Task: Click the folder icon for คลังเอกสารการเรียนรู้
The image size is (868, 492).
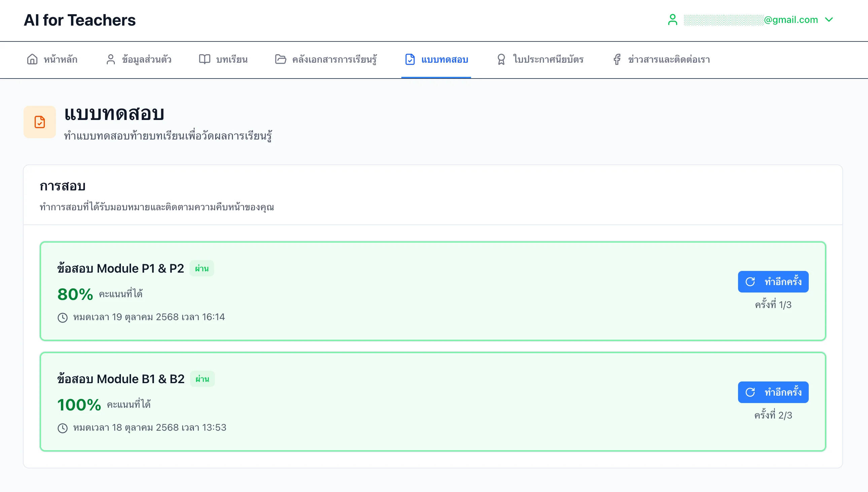Action: coord(280,59)
